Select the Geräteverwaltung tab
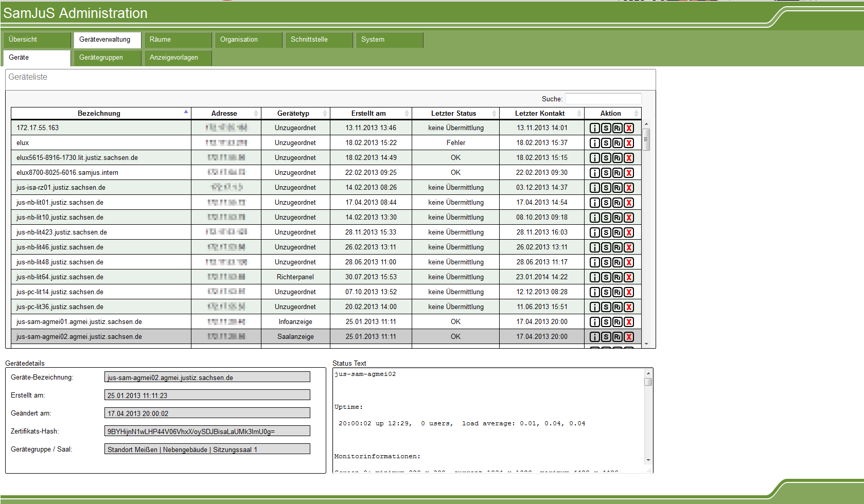The image size is (864, 504). [107, 40]
